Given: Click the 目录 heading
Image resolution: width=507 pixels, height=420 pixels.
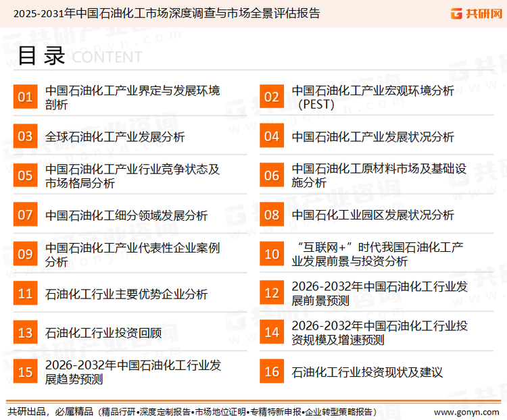Looking at the screenshot, I should click(x=41, y=56).
